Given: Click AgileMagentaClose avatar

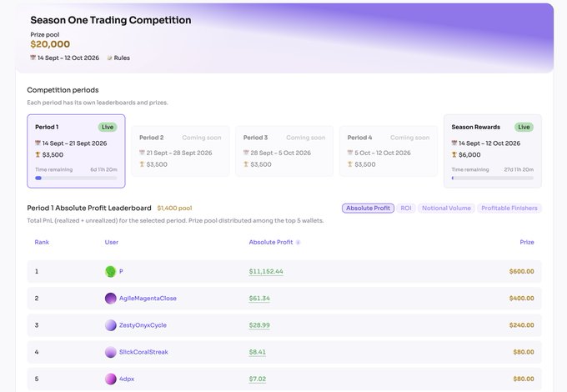Looking at the screenshot, I should click(x=110, y=299).
